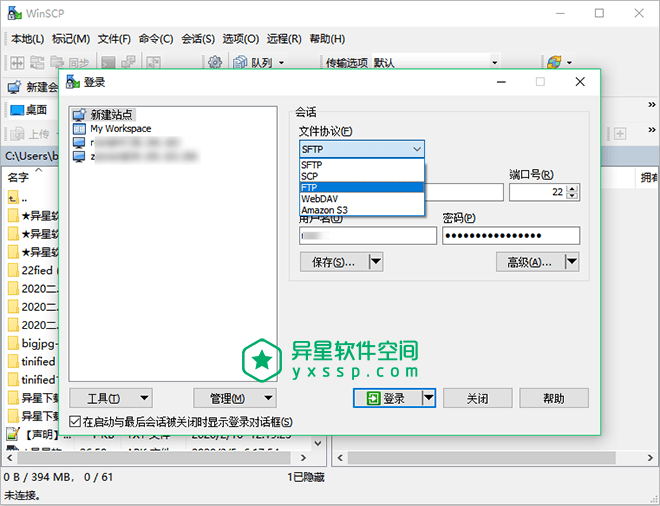The height and width of the screenshot is (506, 660).
Task: Click the 帮助 (Help) button in the dialog
Action: [553, 398]
